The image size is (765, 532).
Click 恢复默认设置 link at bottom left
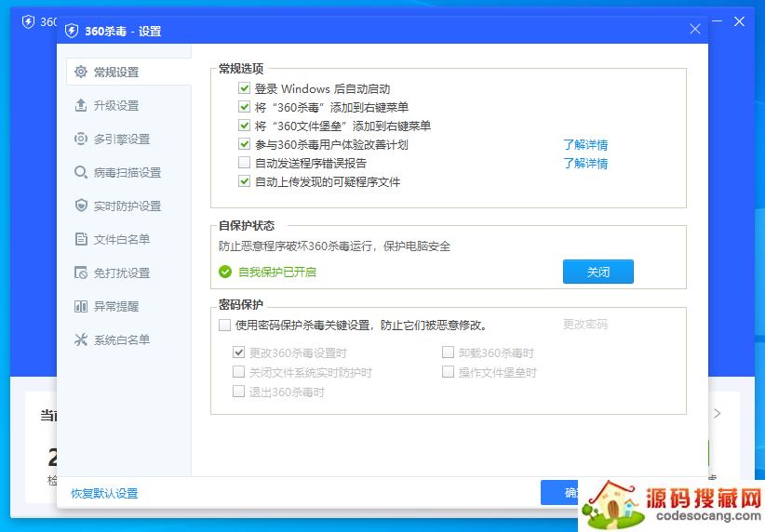tap(104, 494)
